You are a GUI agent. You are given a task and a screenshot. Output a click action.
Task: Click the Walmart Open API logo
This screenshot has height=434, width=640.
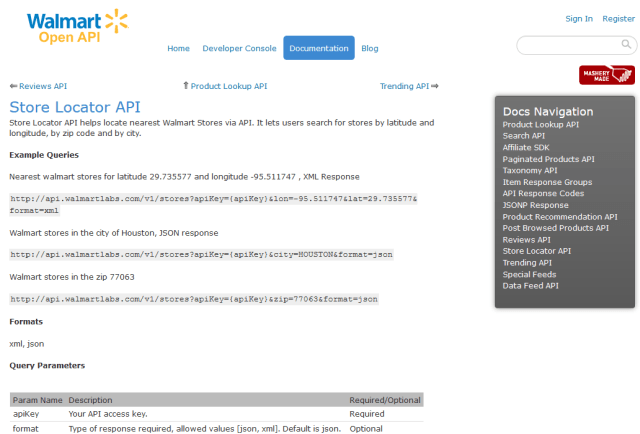[78, 26]
